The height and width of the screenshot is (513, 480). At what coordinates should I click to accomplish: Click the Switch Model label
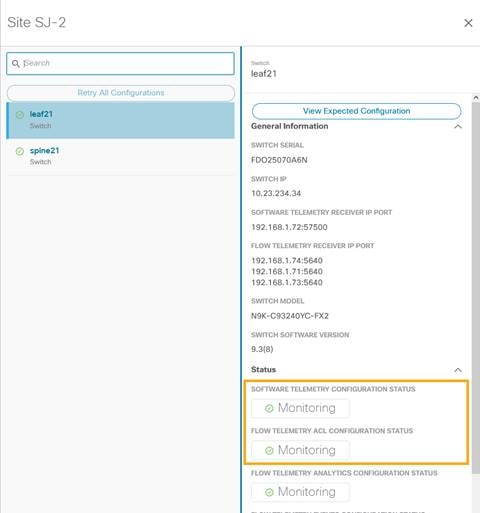[277, 301]
